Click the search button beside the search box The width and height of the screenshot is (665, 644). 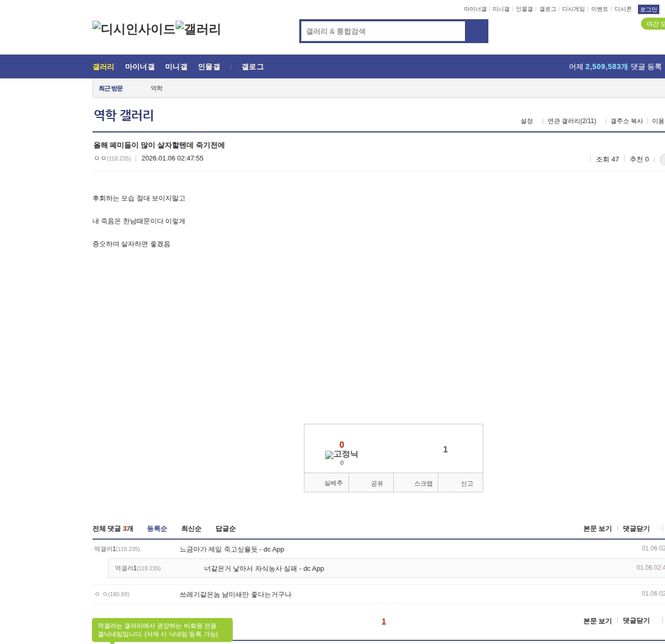click(476, 31)
